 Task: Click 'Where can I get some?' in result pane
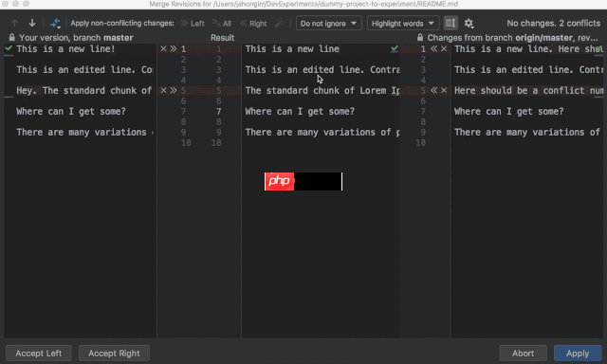(x=300, y=112)
